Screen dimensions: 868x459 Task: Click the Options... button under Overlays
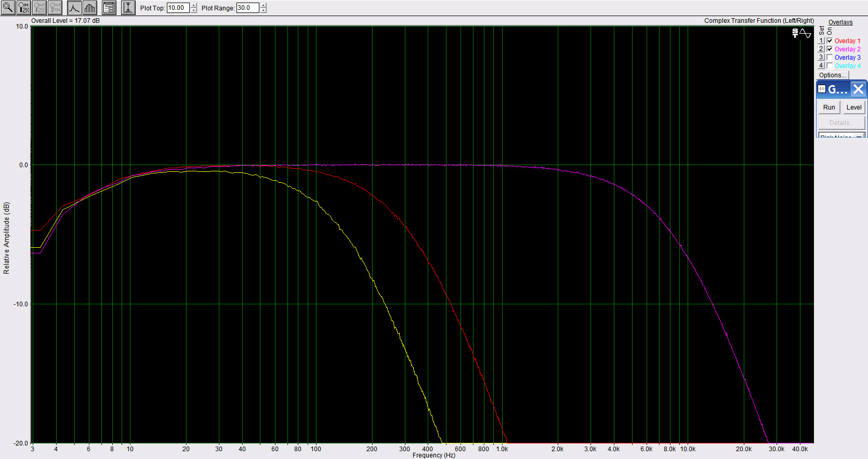[x=833, y=75]
